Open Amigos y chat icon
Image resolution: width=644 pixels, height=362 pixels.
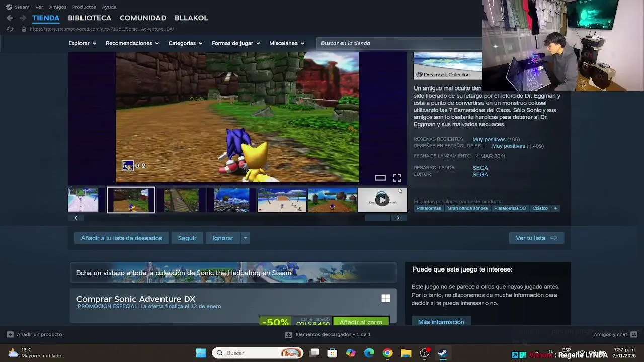click(634, 334)
